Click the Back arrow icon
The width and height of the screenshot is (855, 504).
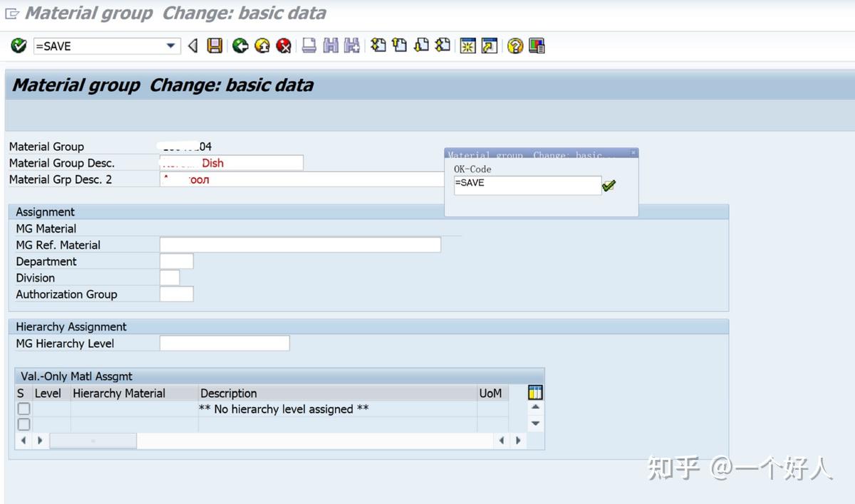click(x=240, y=46)
